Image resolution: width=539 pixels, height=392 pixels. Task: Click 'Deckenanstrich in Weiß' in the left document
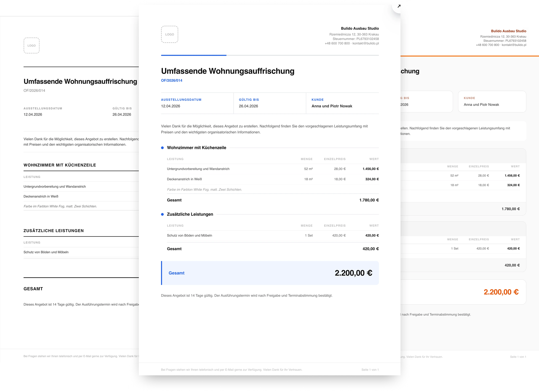tap(41, 196)
